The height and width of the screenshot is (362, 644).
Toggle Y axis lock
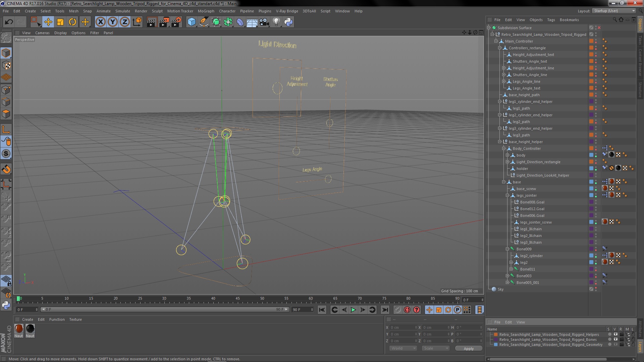coord(113,22)
